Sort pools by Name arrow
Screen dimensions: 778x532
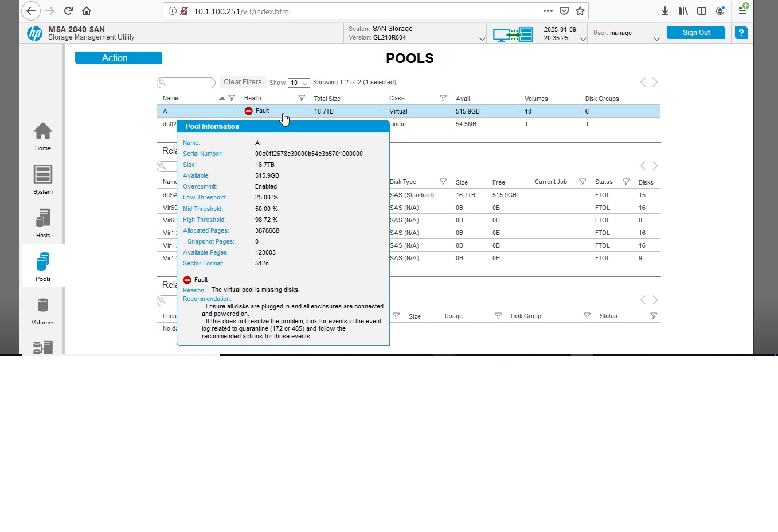(222, 98)
